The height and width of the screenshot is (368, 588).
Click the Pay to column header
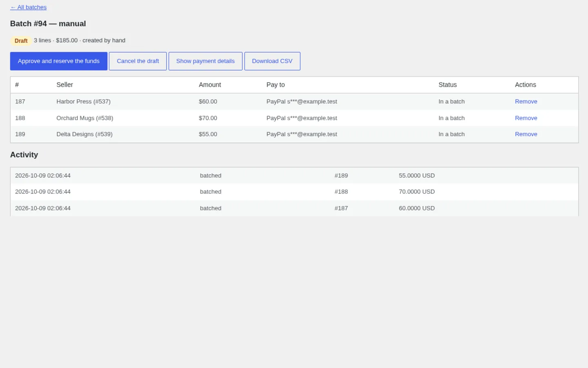click(x=276, y=85)
